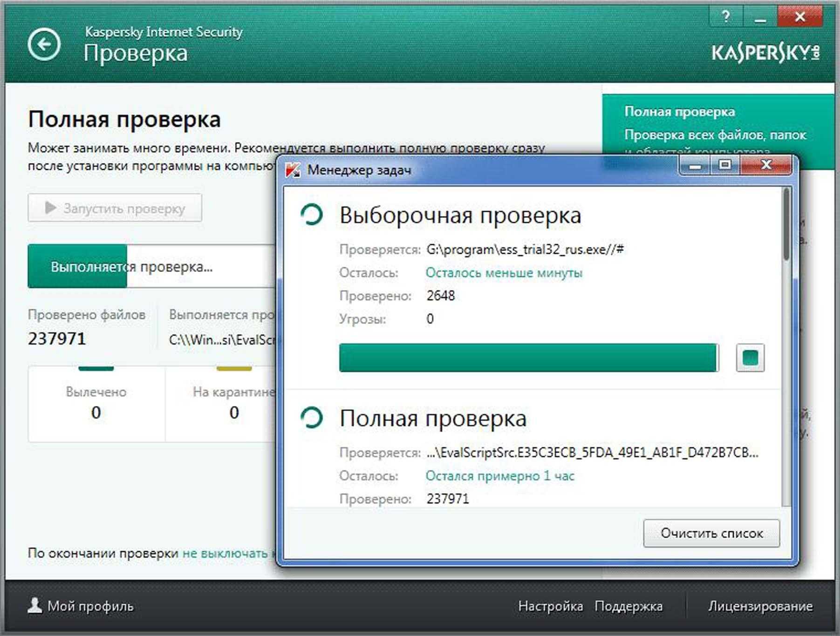The height and width of the screenshot is (636, 840).
Task: Maximize the Менеджер задач window
Action: tap(724, 165)
